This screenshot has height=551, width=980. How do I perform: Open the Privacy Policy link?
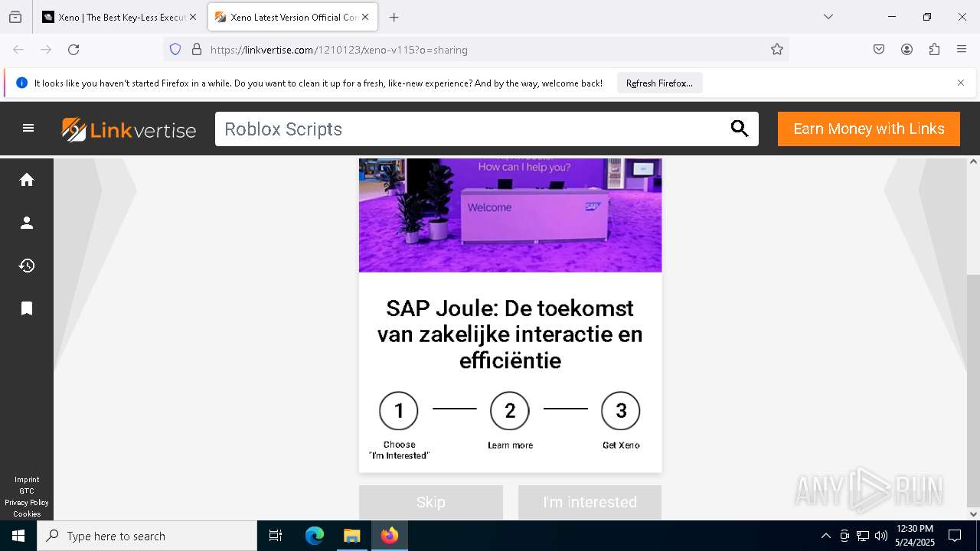27,503
